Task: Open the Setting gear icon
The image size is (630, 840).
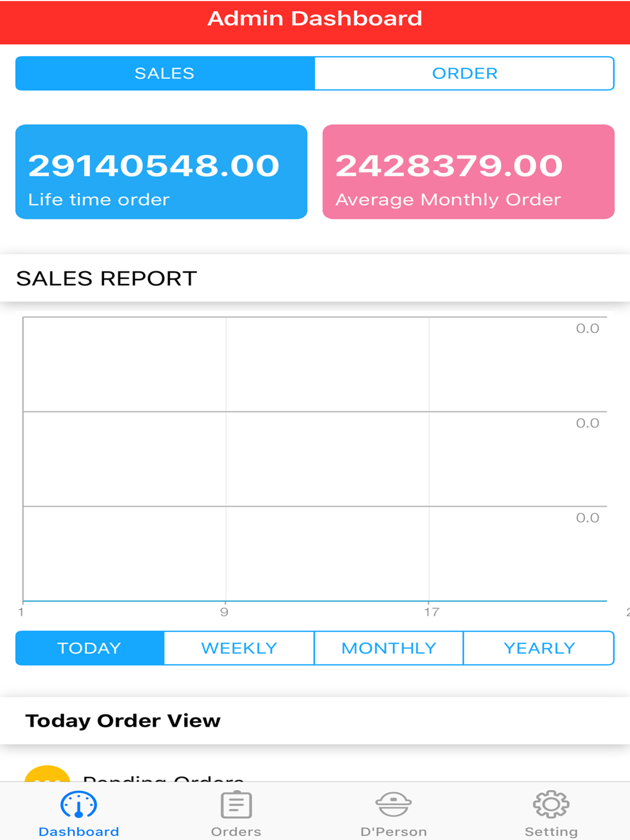Action: pos(551,803)
